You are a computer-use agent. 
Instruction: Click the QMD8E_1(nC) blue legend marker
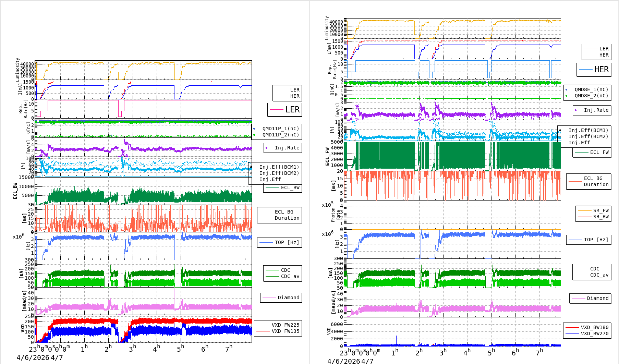tap(566, 89)
